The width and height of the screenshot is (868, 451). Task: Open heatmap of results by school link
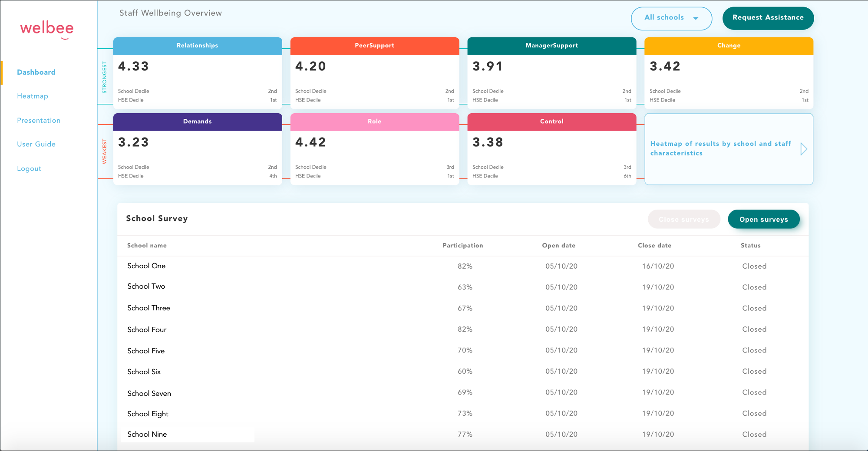pyautogui.click(x=720, y=148)
